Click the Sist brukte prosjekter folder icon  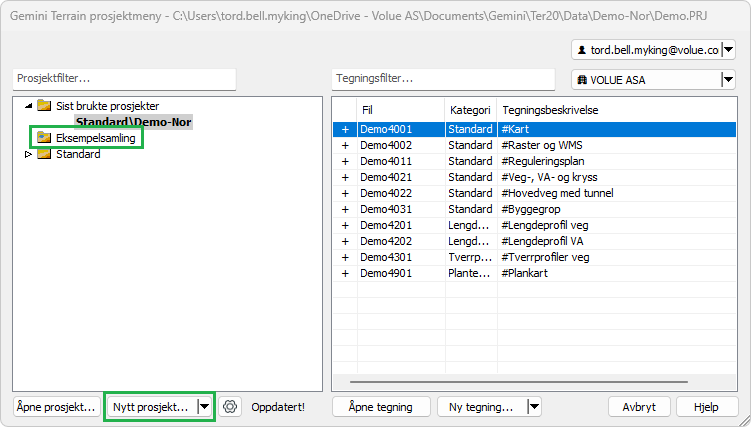tap(44, 105)
